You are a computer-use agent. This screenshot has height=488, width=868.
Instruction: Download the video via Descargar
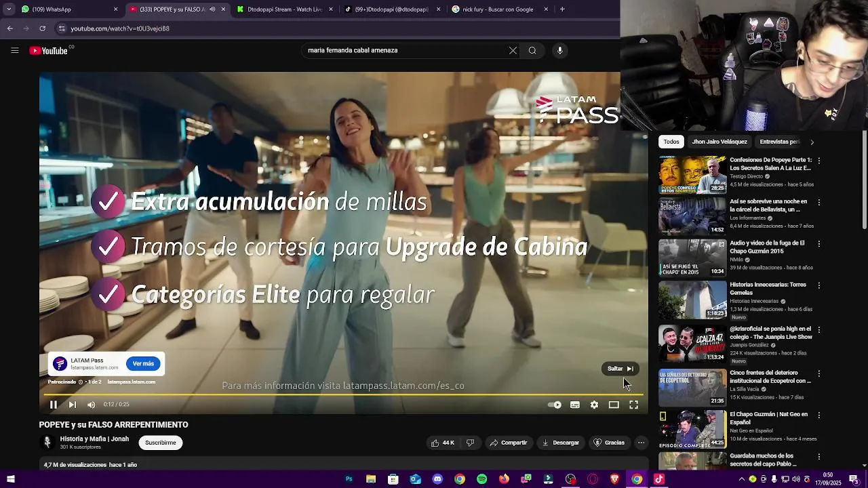561,443
